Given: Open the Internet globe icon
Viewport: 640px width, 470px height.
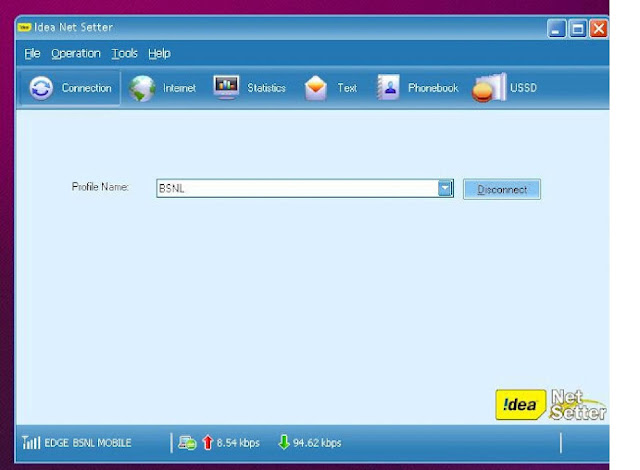Looking at the screenshot, I should 142,88.
